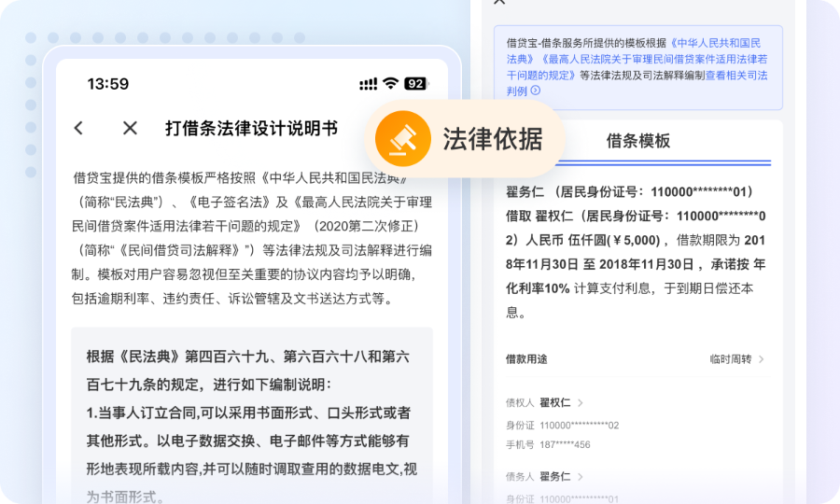840x504 pixels.
Task: Tap the Wi-Fi status icon
Action: click(390, 84)
